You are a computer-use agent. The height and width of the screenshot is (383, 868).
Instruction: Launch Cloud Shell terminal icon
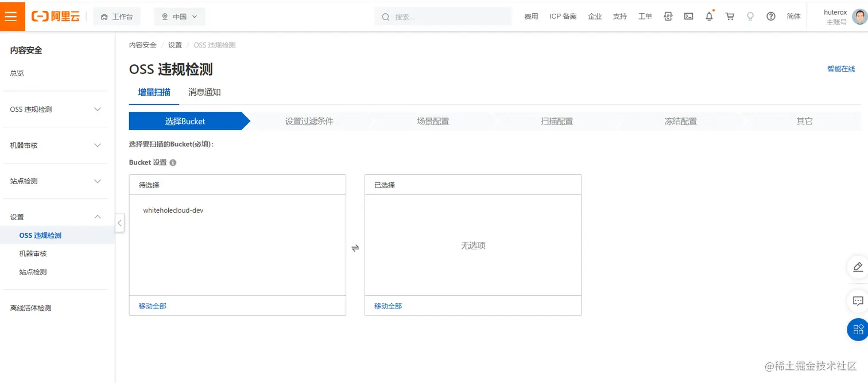pyautogui.click(x=688, y=16)
